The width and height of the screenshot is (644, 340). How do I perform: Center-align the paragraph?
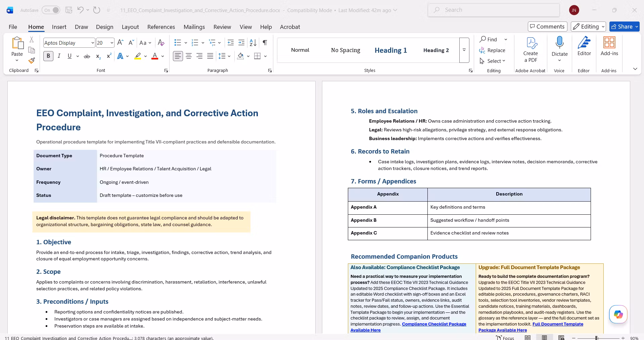pos(189,56)
